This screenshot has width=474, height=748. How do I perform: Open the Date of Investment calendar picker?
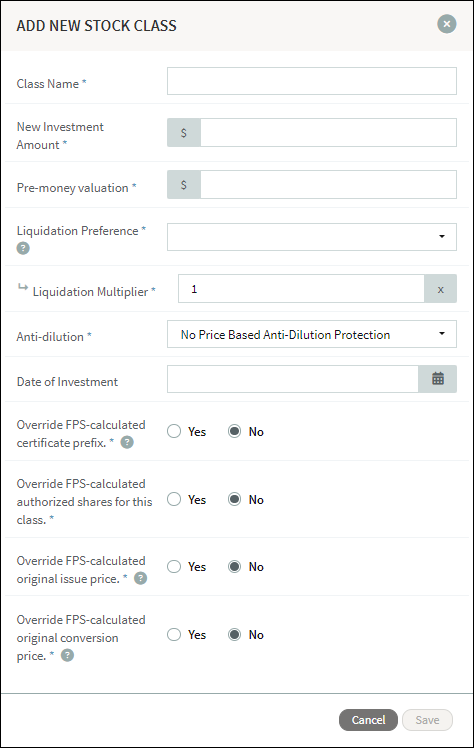[437, 379]
